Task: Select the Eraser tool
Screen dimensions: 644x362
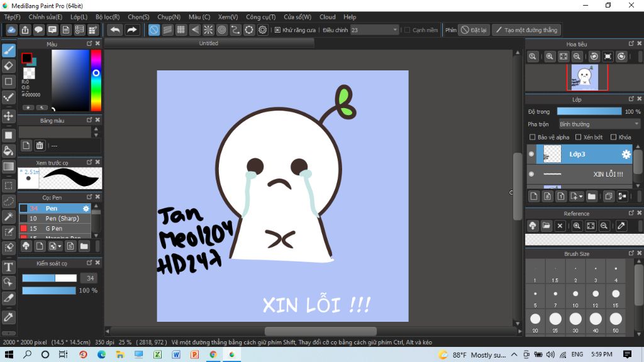Action: coord(9,65)
